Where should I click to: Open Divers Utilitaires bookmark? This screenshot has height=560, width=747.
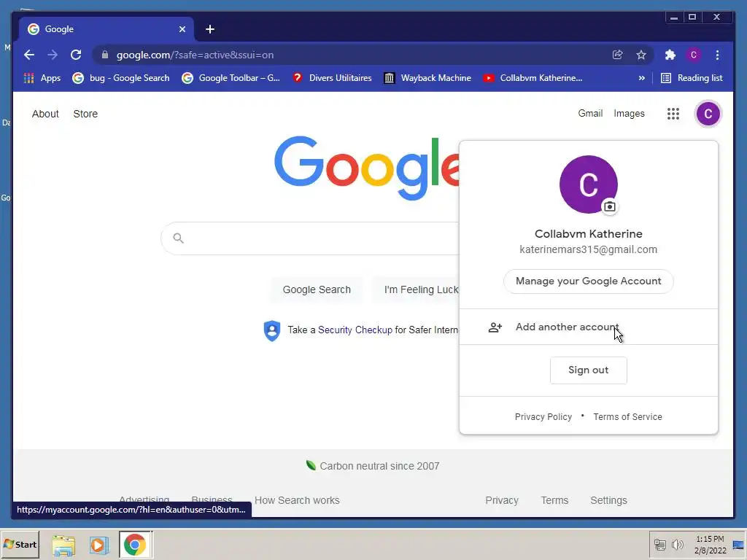click(x=332, y=78)
